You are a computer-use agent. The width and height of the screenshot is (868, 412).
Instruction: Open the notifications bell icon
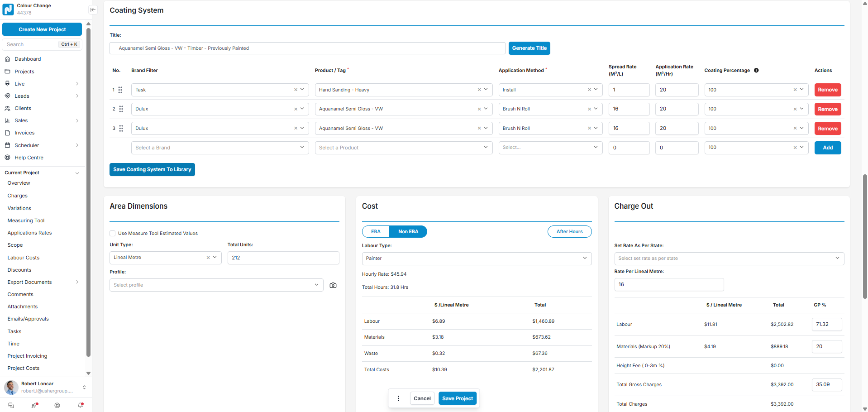[81, 405]
